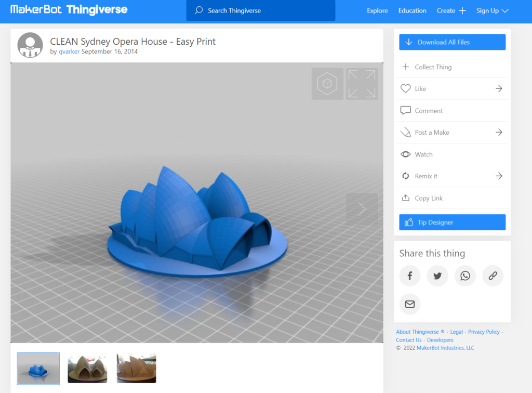Expand the Create menu

pyautogui.click(x=451, y=10)
